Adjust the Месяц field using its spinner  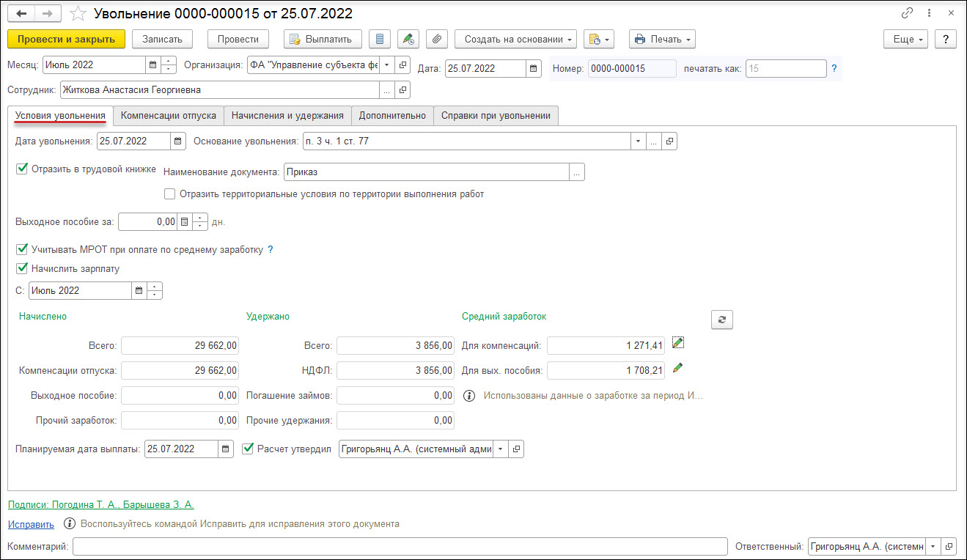click(169, 65)
